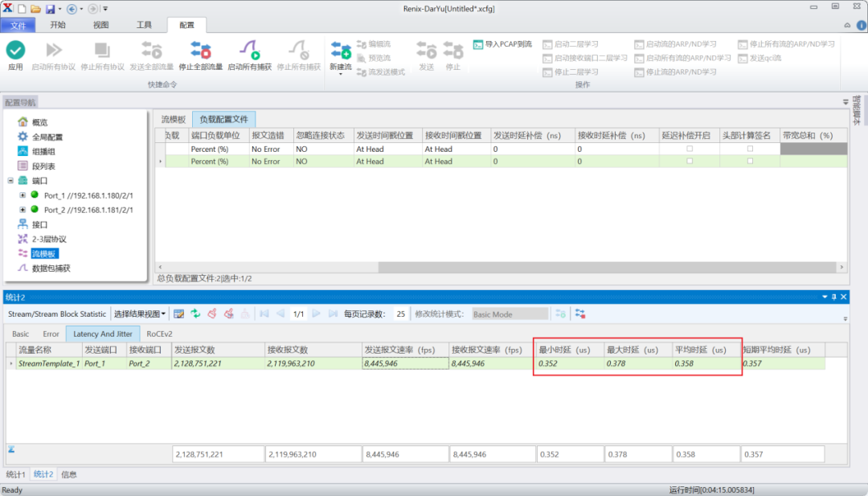Click the 停止全部流量 icon in the ribbon
The height and width of the screenshot is (496, 868).
(199, 51)
